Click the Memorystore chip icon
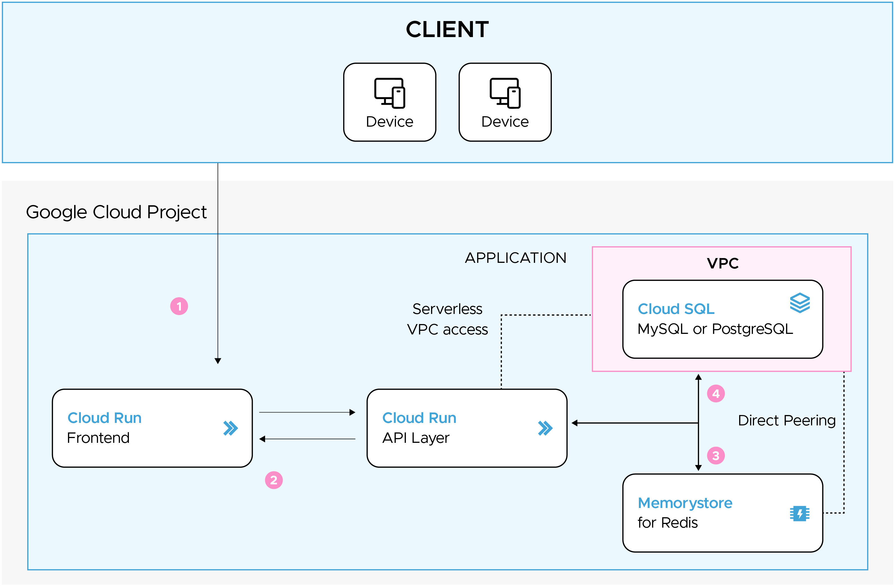 [x=799, y=513]
